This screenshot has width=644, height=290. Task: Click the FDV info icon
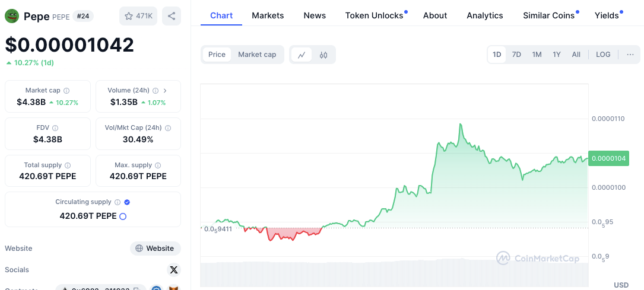[55, 128]
